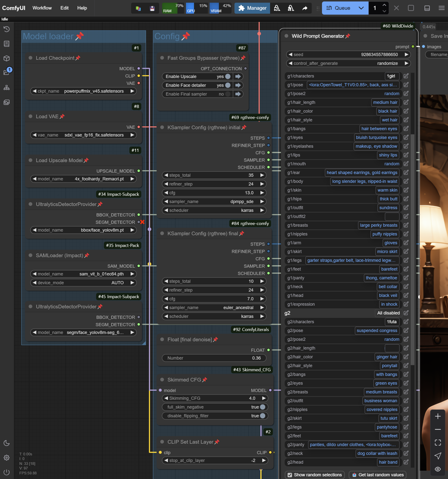Click the fit view canvas icon
Viewport: 448px width, 479px height.
click(438, 442)
